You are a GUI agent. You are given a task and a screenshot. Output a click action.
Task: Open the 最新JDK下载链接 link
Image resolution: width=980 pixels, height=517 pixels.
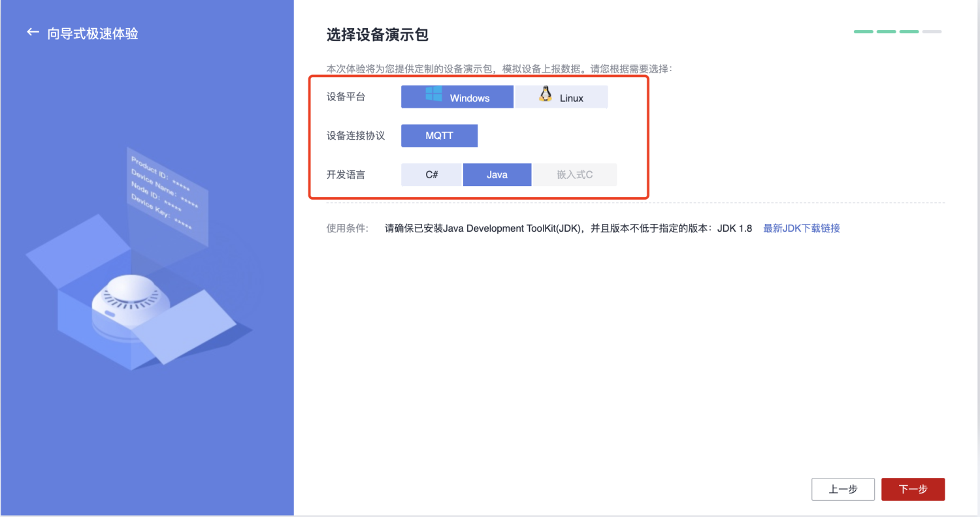[802, 228]
